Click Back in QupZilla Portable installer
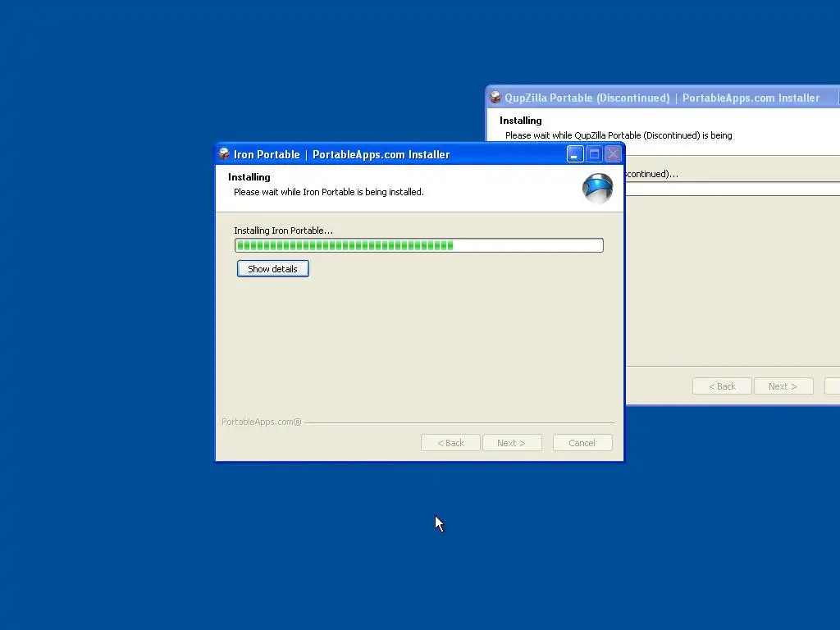Viewport: 840px width, 630px height. [722, 386]
